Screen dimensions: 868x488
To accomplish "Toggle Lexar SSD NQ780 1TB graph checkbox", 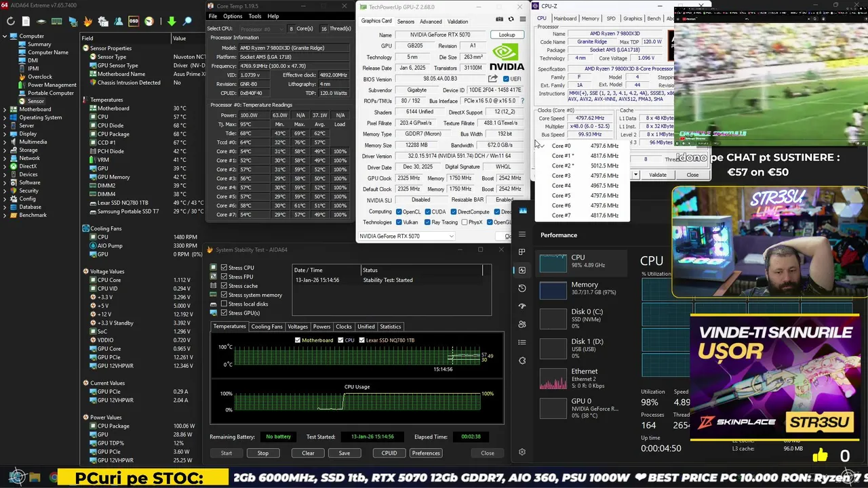I will click(361, 340).
